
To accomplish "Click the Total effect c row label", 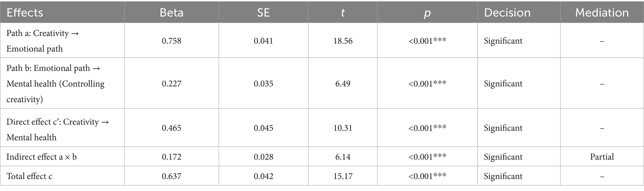I will (x=29, y=176).
